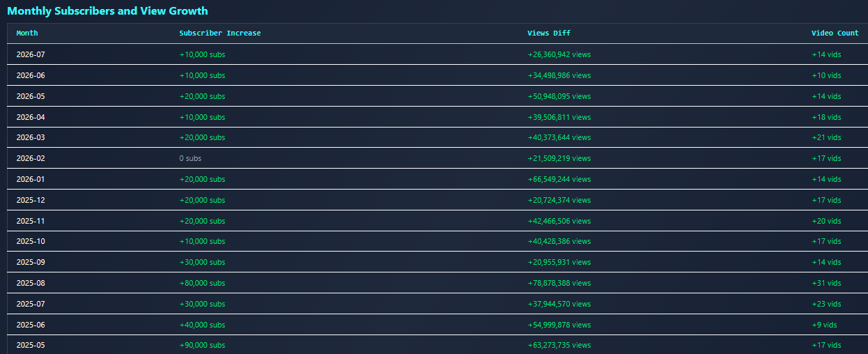Click the +34,498,986 views value
This screenshot has height=354, width=868.
coord(559,75)
